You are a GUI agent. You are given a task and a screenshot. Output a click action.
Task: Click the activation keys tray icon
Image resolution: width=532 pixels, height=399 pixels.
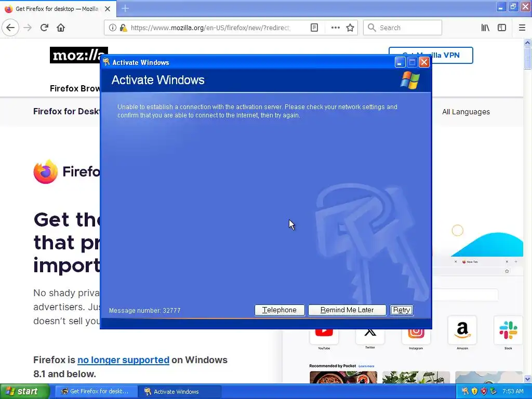(465, 391)
